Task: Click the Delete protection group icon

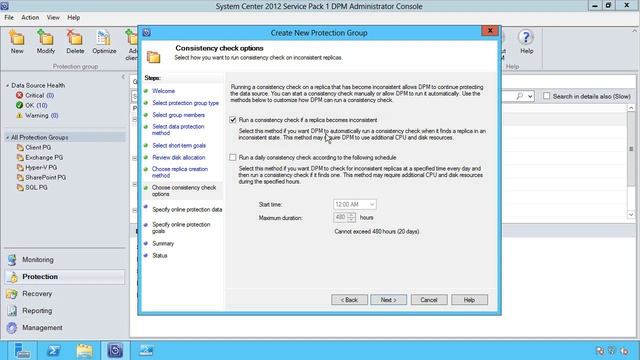Action: click(75, 42)
